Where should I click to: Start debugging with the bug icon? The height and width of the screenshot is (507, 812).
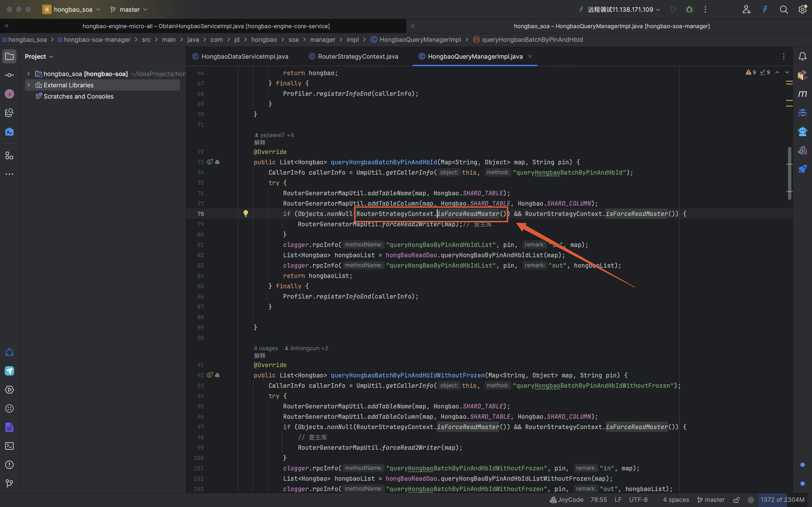coord(689,9)
